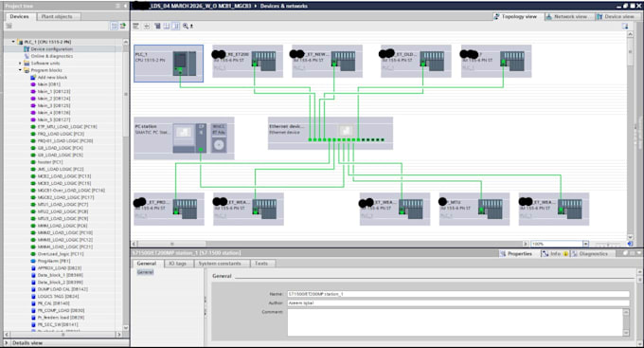This screenshot has height=348, width=644.
Task: Click the Author input field
Action: click(x=458, y=303)
